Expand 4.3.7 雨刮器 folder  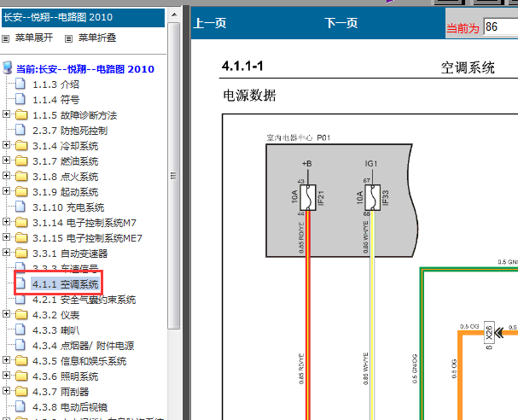(6, 391)
